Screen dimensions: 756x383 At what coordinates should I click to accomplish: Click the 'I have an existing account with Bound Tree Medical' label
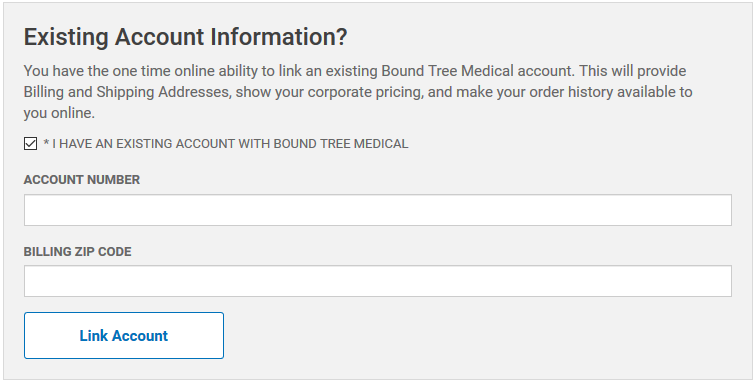coord(226,144)
